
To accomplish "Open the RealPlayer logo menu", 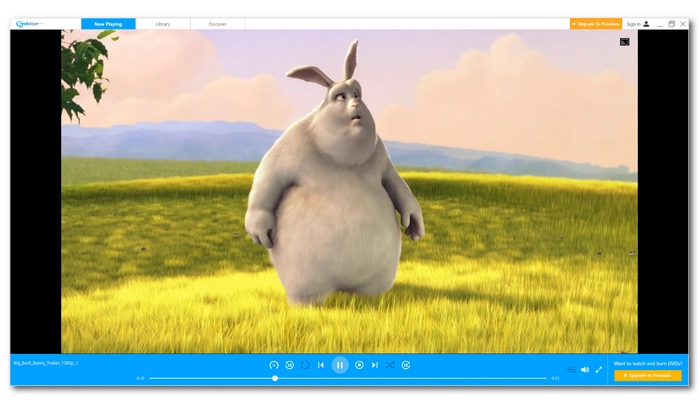I will (x=28, y=23).
